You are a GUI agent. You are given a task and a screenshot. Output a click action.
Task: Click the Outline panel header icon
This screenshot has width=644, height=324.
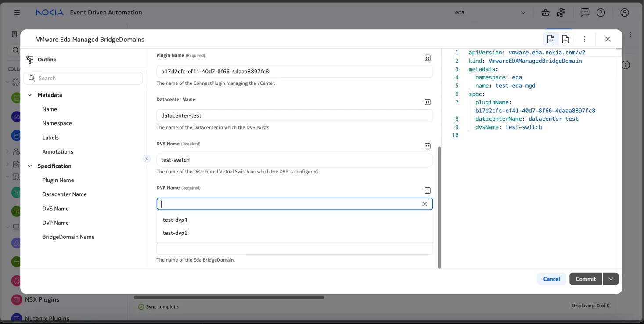(x=30, y=60)
